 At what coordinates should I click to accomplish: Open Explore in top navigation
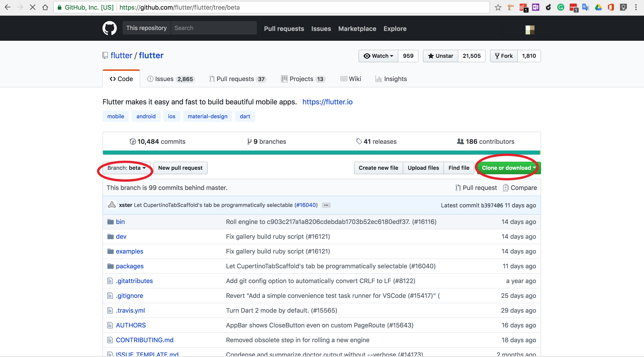pyautogui.click(x=395, y=28)
